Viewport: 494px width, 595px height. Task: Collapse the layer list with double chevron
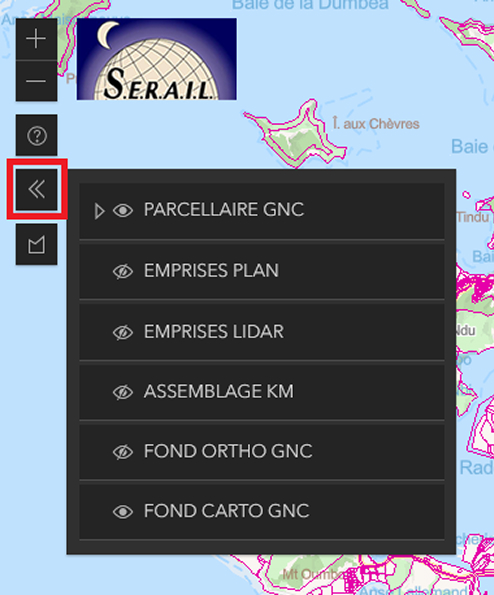(36, 189)
